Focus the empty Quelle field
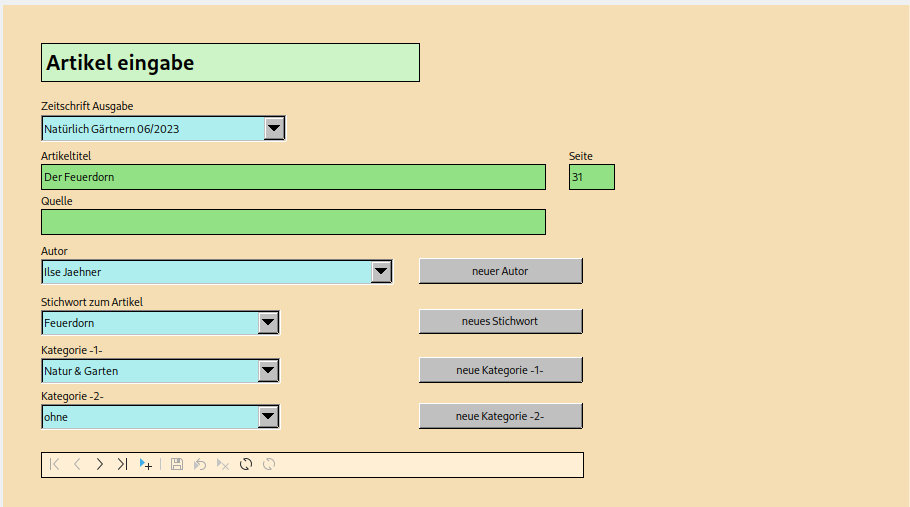The width and height of the screenshot is (910, 507). 293,222
